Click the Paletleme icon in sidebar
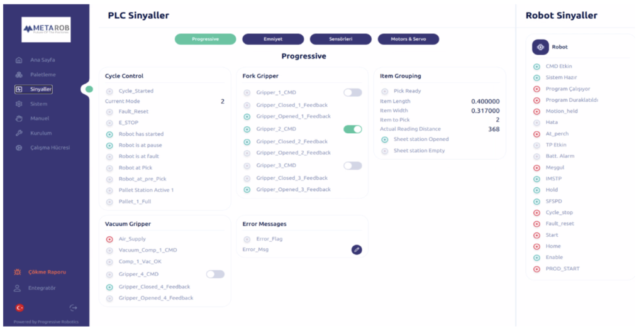 18,75
